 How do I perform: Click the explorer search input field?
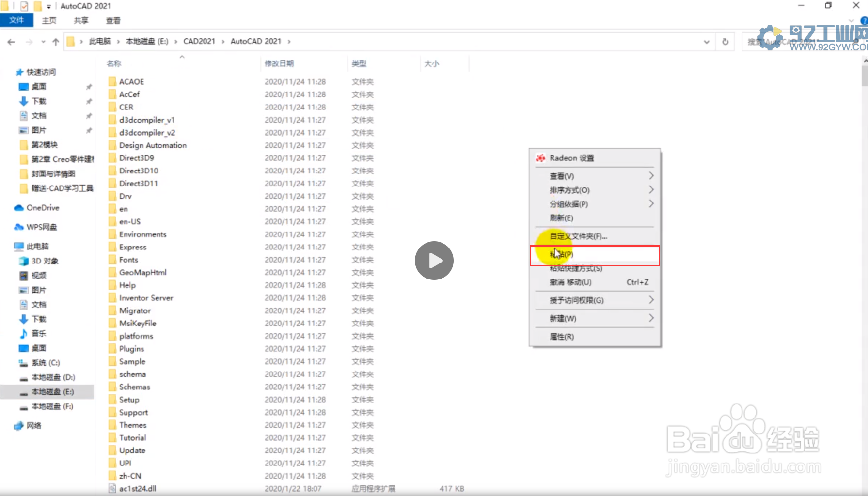click(x=805, y=42)
